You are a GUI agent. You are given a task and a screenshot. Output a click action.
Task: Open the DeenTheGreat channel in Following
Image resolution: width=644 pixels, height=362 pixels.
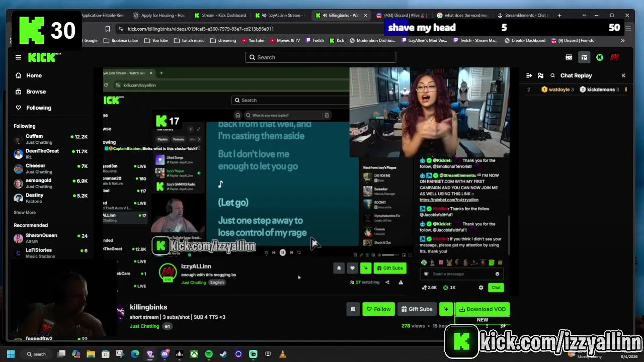50,154
